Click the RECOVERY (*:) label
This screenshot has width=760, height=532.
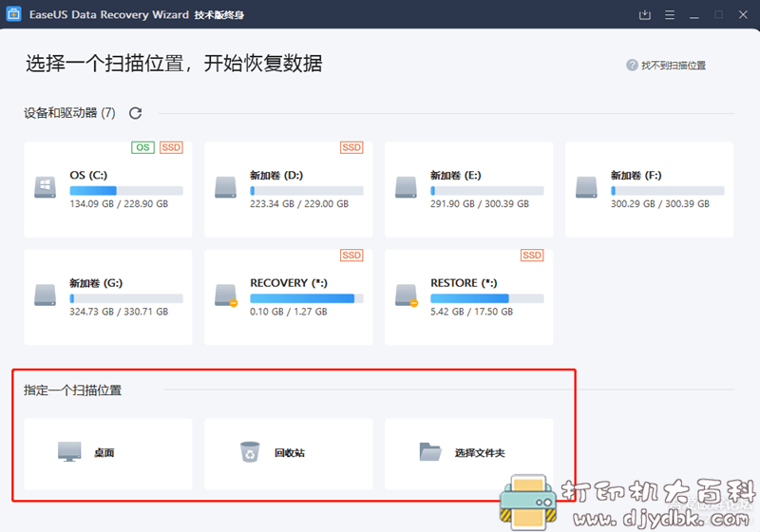[x=289, y=283]
